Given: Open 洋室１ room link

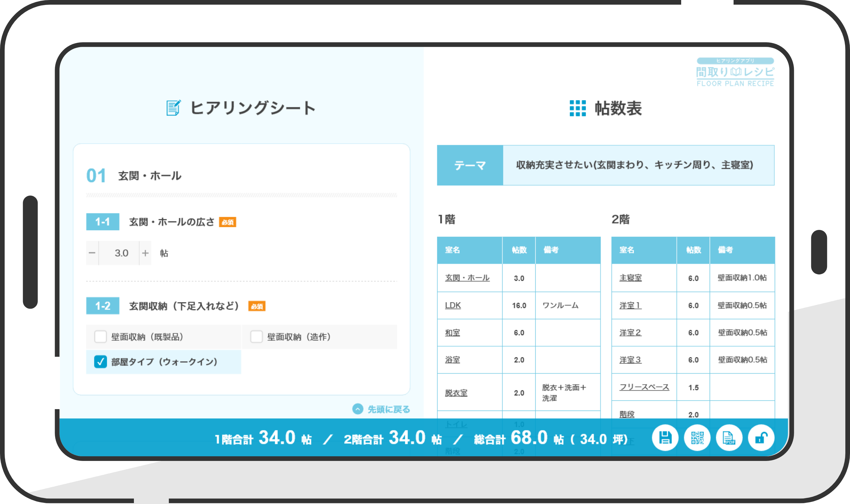Looking at the screenshot, I should (631, 305).
